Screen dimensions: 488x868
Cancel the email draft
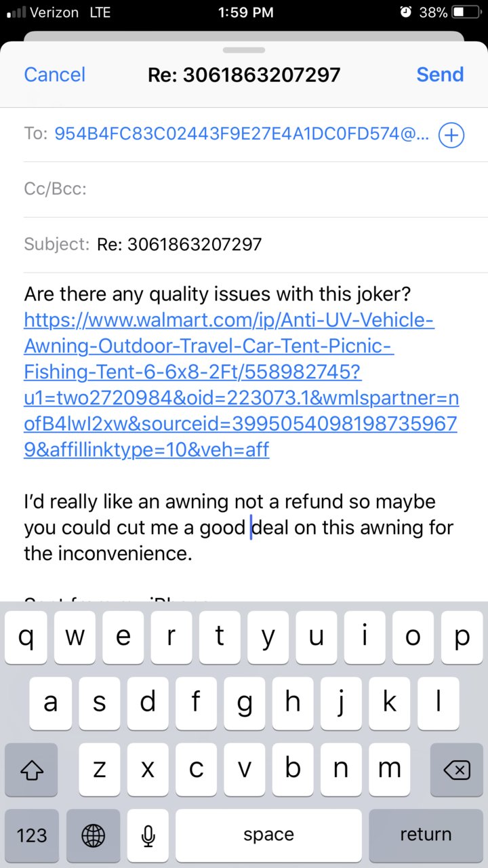coord(55,74)
